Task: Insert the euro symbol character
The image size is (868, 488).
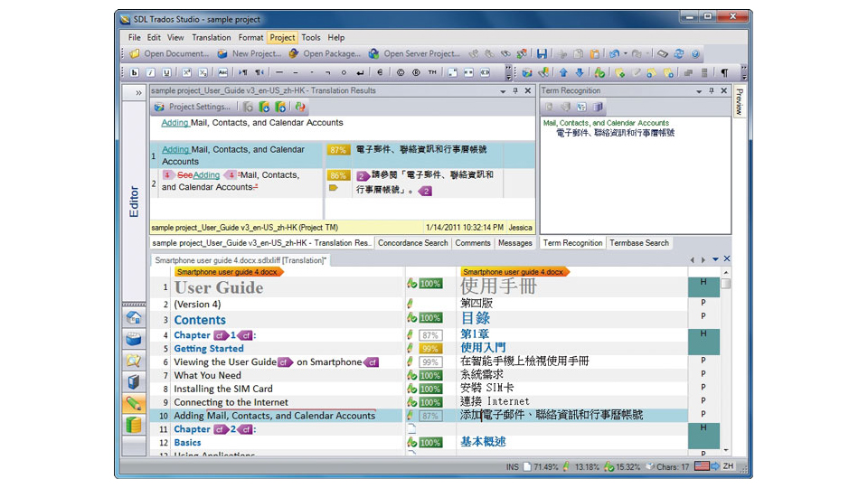Action: [380, 72]
